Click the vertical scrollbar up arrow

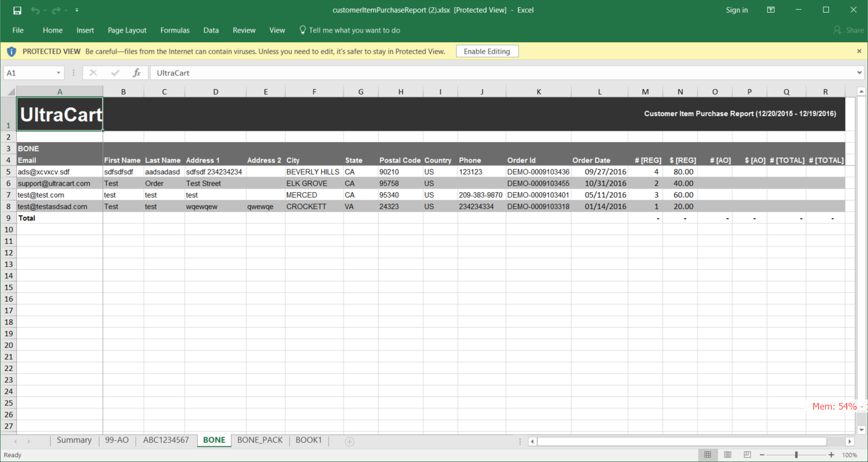coord(861,92)
